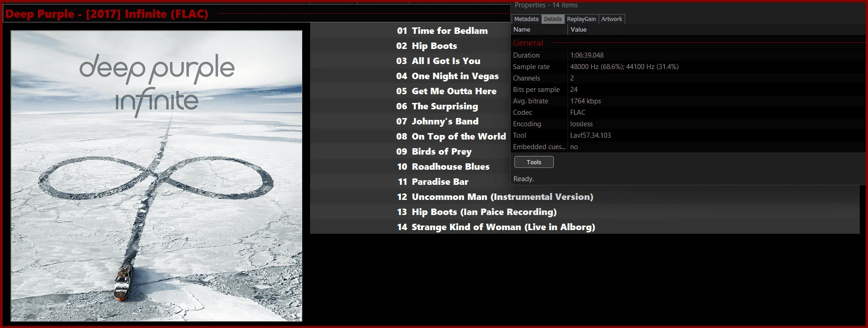Image resolution: width=868 pixels, height=328 pixels.
Task: Select the Details tab
Action: pyautogui.click(x=553, y=19)
